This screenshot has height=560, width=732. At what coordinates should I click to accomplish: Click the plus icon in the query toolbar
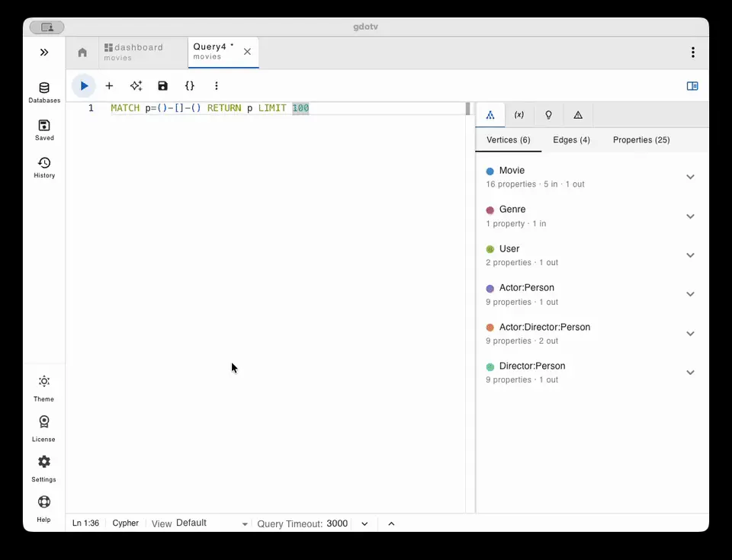click(x=109, y=86)
